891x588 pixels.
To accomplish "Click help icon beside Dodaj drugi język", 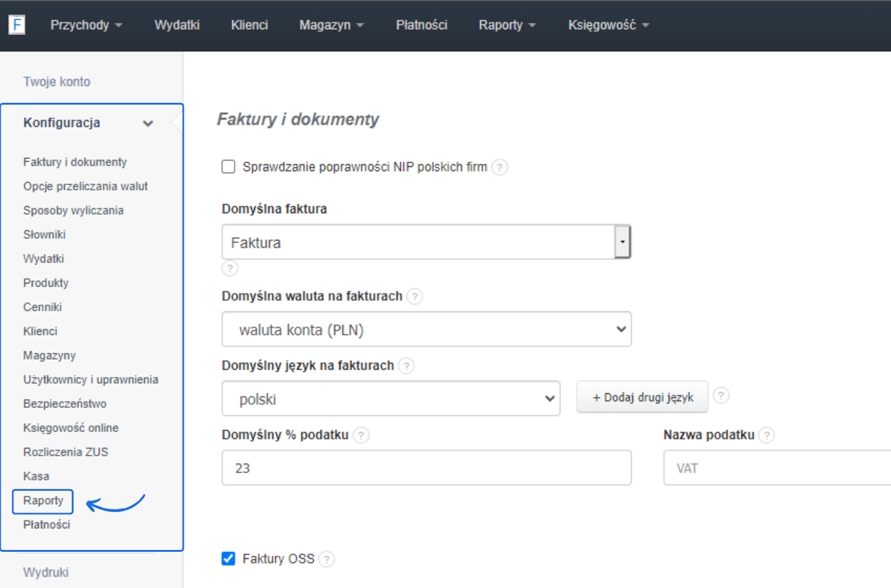I will (x=721, y=396).
